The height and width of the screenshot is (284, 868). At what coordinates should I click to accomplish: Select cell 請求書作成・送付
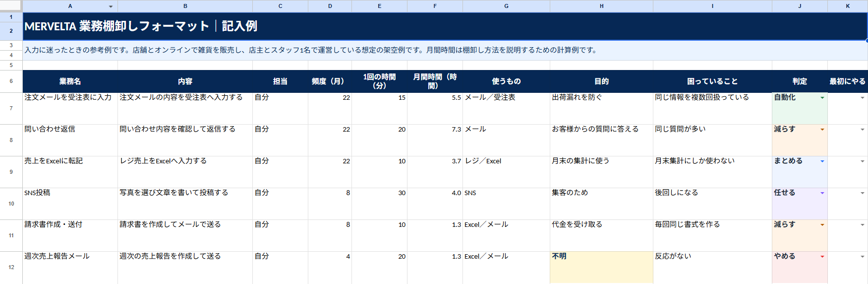[x=70, y=235]
